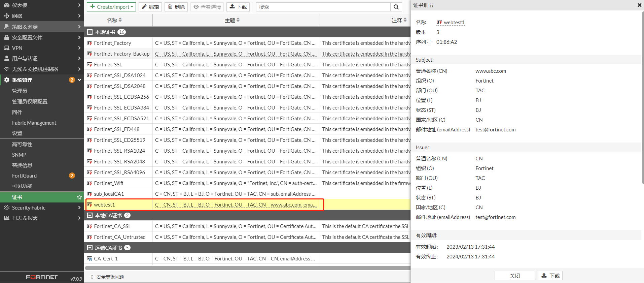This screenshot has width=644, height=283.
Task: Click the 注释 column sort icon
Action: [405, 20]
